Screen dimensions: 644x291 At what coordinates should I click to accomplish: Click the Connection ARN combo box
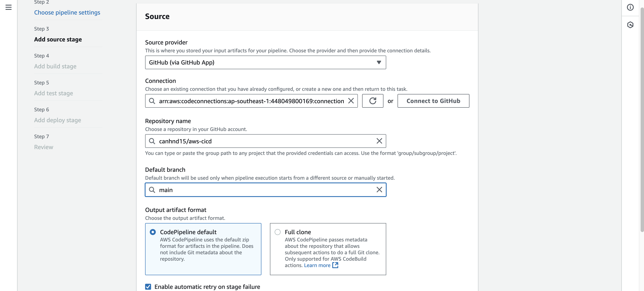[x=251, y=101]
